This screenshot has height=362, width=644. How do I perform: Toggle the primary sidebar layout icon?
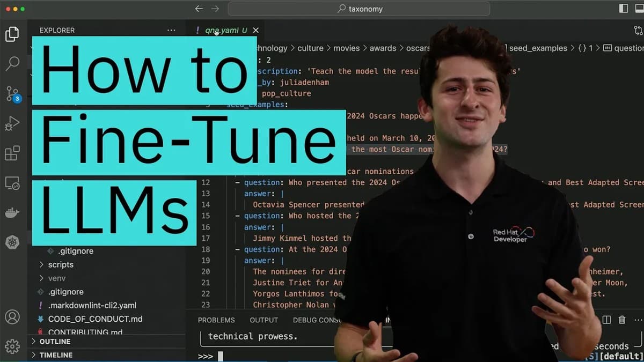[624, 9]
